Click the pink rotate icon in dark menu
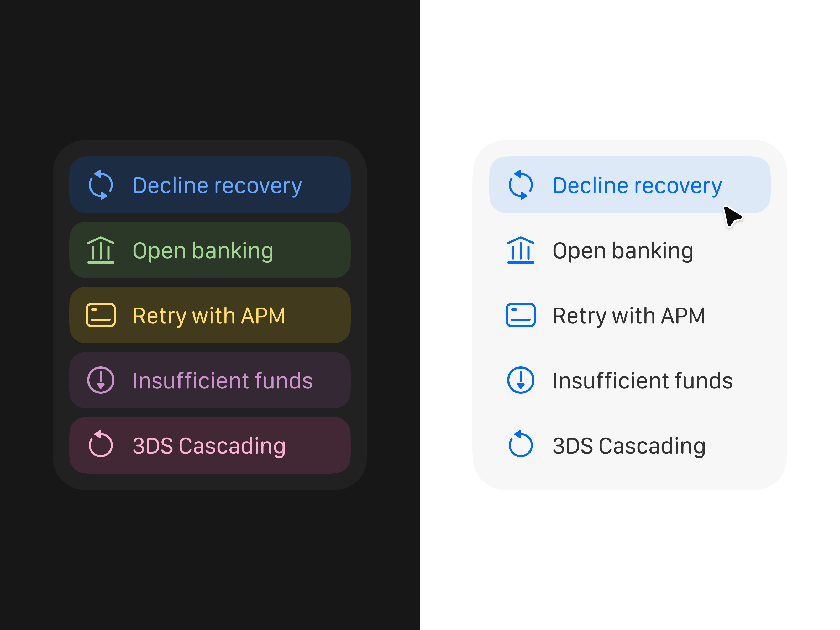 (x=101, y=444)
